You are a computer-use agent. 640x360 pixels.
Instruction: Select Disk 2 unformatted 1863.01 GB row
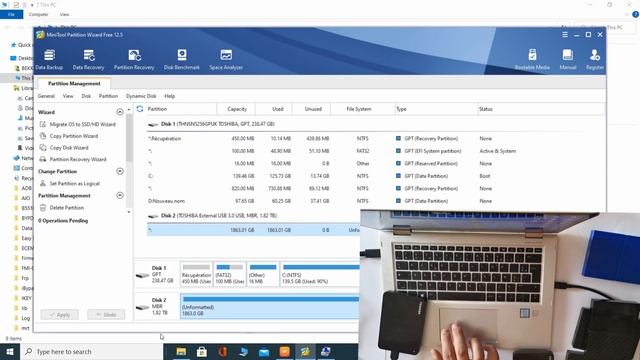point(253,230)
